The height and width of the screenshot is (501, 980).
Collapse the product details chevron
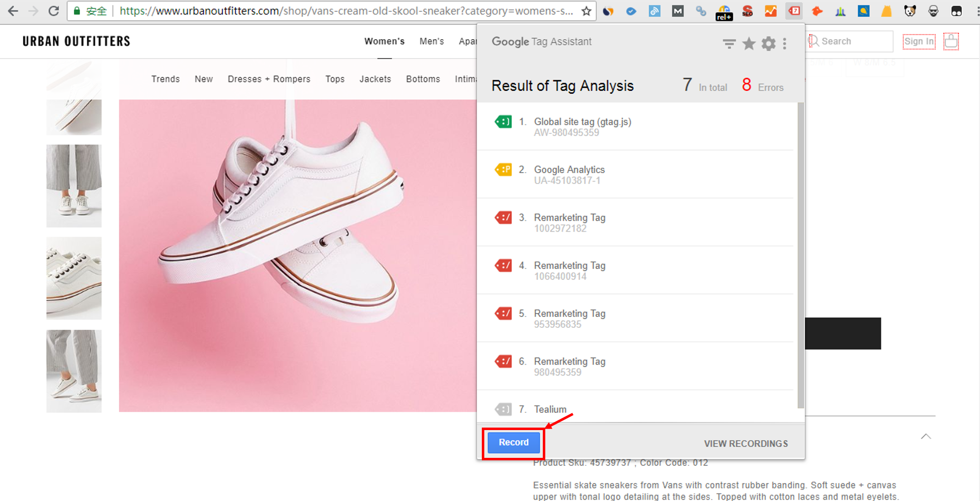tap(925, 437)
